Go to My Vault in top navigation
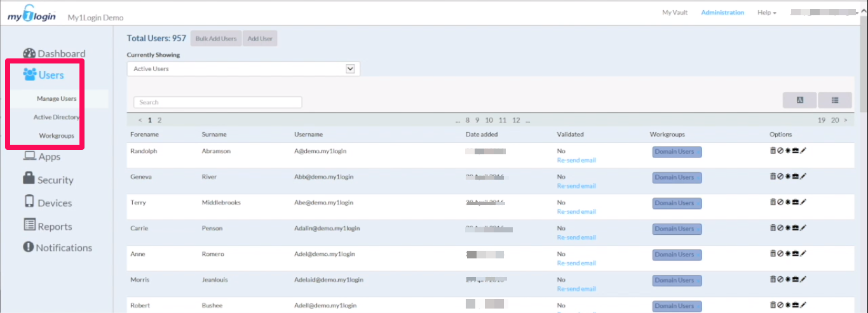The width and height of the screenshot is (868, 313). point(675,13)
